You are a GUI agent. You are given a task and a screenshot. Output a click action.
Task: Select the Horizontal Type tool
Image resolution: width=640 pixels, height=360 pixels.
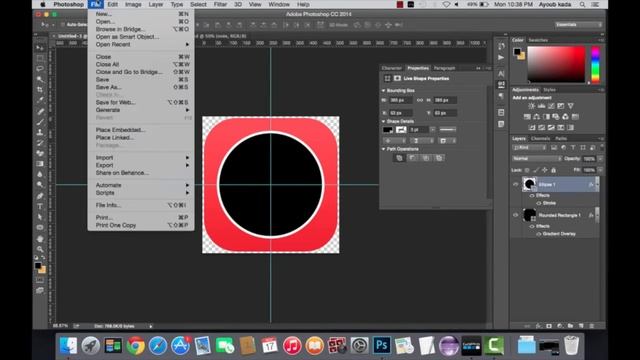[40, 207]
